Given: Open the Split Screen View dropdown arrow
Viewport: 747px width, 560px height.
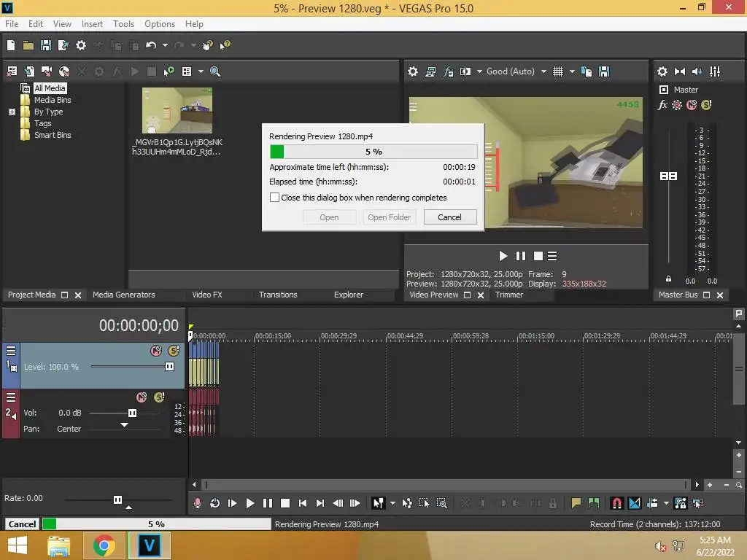Looking at the screenshot, I should click(x=479, y=71).
